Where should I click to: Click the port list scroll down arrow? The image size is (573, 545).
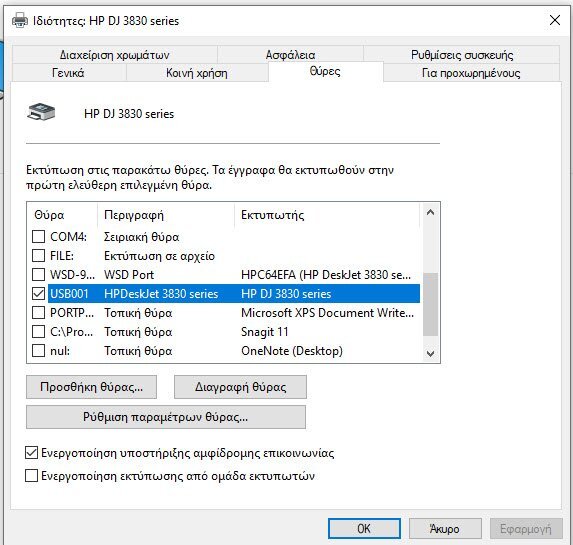(x=430, y=353)
